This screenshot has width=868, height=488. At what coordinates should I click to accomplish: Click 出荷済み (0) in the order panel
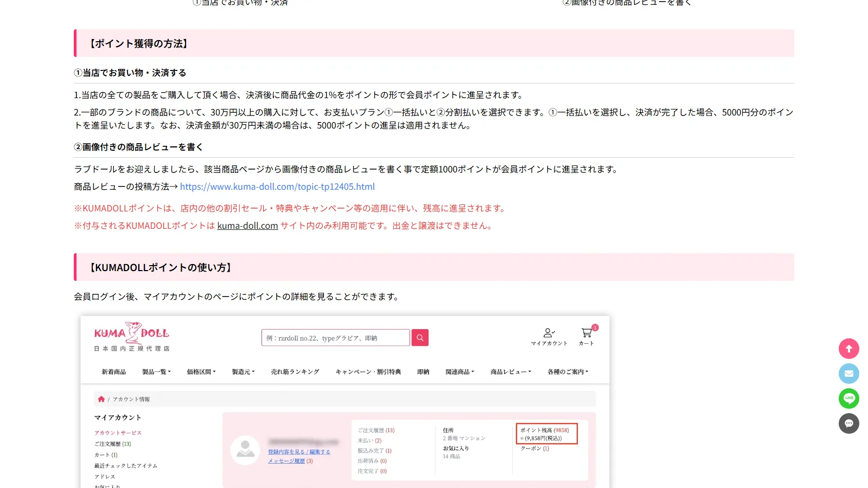point(372,461)
